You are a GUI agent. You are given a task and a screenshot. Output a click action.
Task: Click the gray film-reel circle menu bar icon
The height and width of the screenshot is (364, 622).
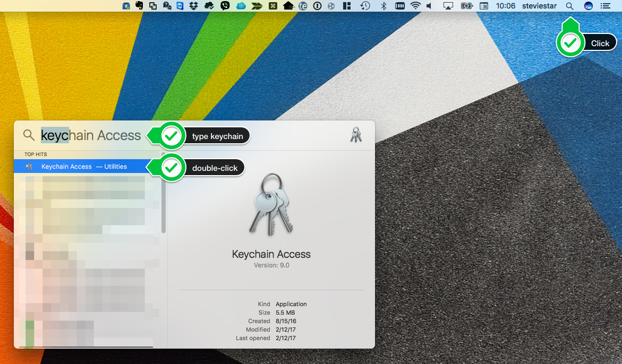(331, 6)
